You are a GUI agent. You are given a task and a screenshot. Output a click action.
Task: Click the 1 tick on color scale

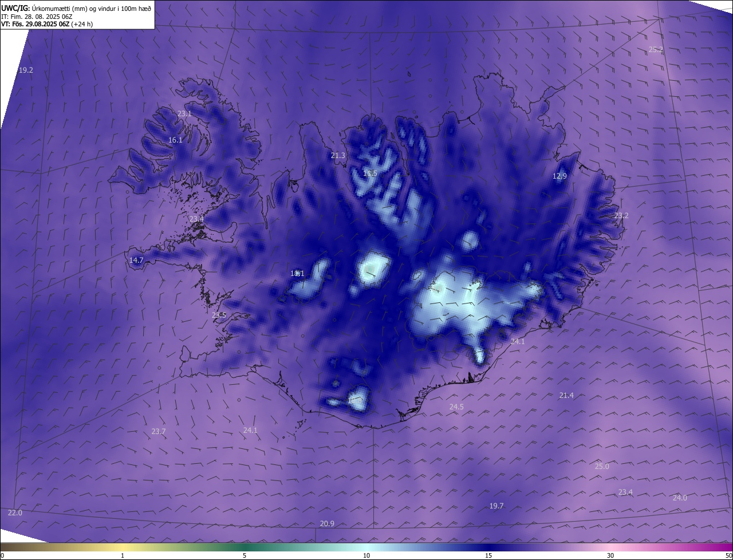coord(123,555)
